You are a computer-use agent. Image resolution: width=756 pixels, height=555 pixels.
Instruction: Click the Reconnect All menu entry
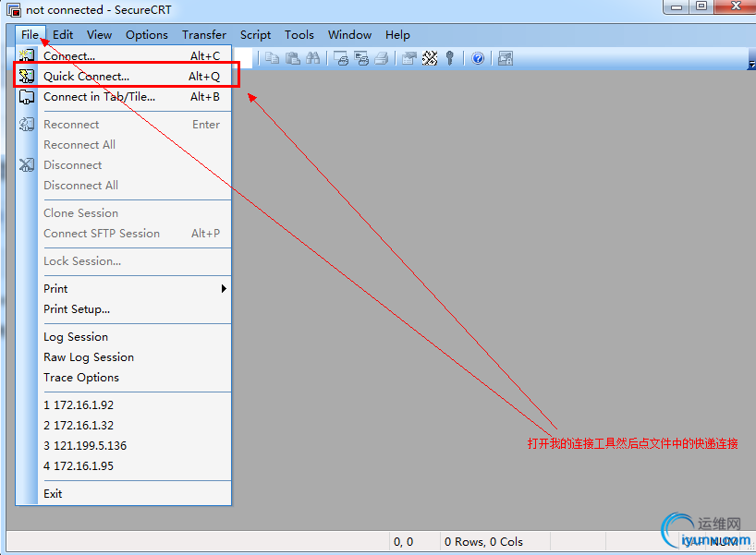click(x=124, y=145)
